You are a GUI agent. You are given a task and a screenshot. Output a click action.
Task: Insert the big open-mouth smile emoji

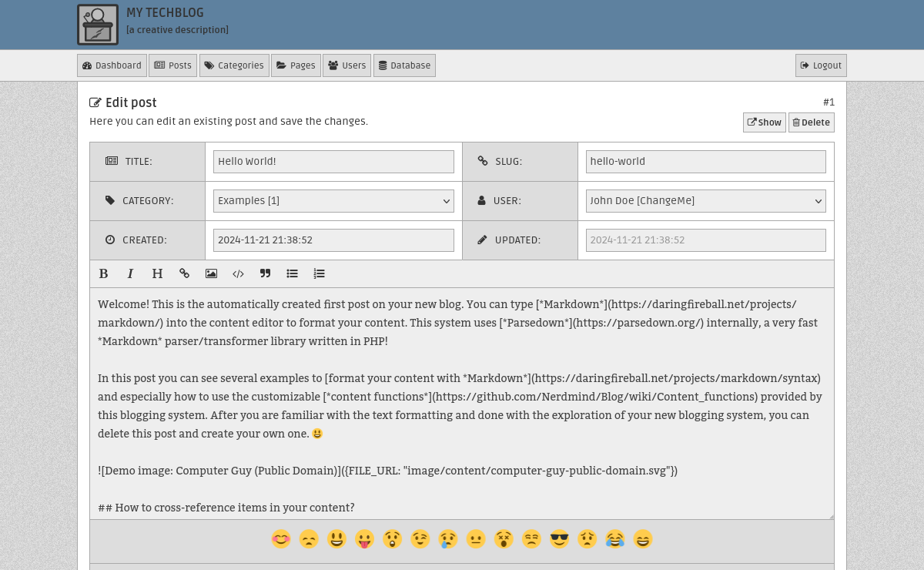[x=336, y=539]
